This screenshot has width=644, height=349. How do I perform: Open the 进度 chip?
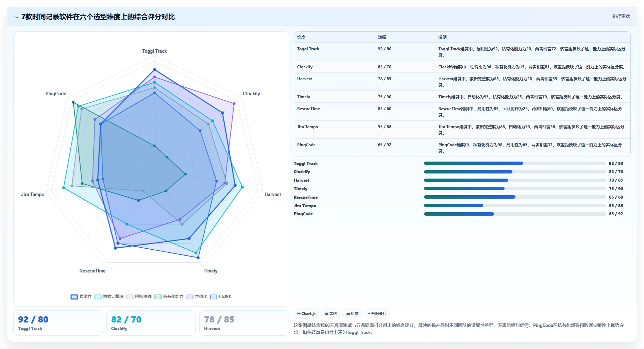(352, 314)
